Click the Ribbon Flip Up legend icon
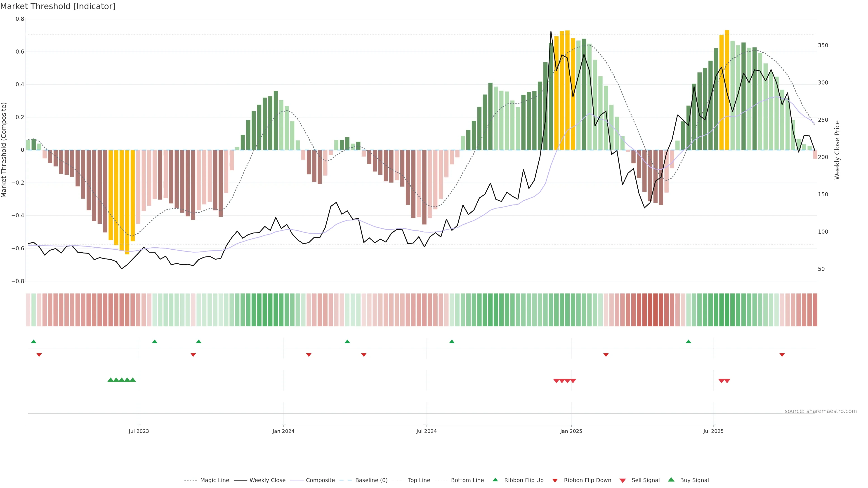Screen dimensions: 868x488 point(495,480)
